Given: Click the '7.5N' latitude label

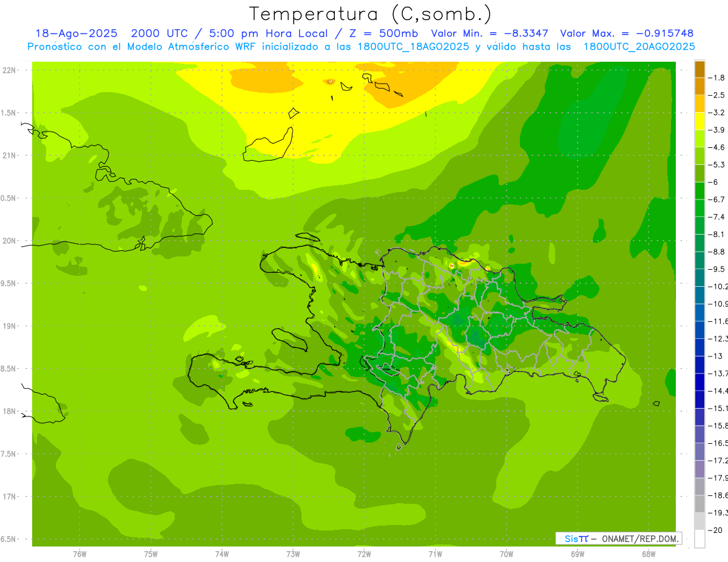Looking at the screenshot, I should [9, 454].
